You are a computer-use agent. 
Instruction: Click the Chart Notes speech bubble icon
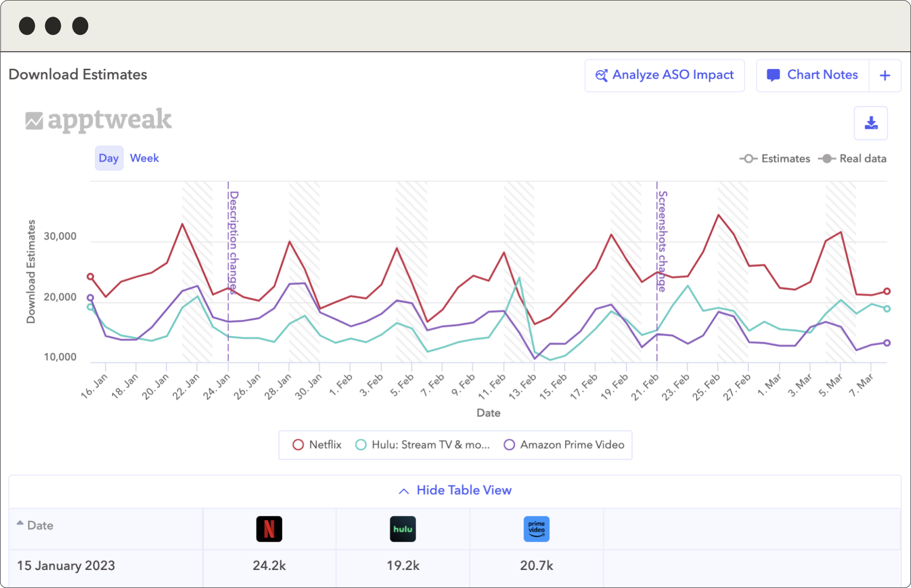pyautogui.click(x=773, y=75)
